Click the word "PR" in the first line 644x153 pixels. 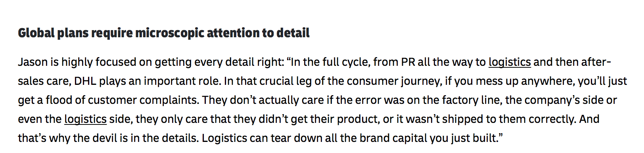[x=408, y=62]
